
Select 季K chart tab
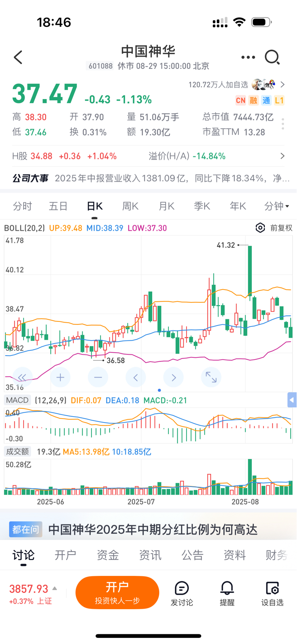tap(202, 206)
